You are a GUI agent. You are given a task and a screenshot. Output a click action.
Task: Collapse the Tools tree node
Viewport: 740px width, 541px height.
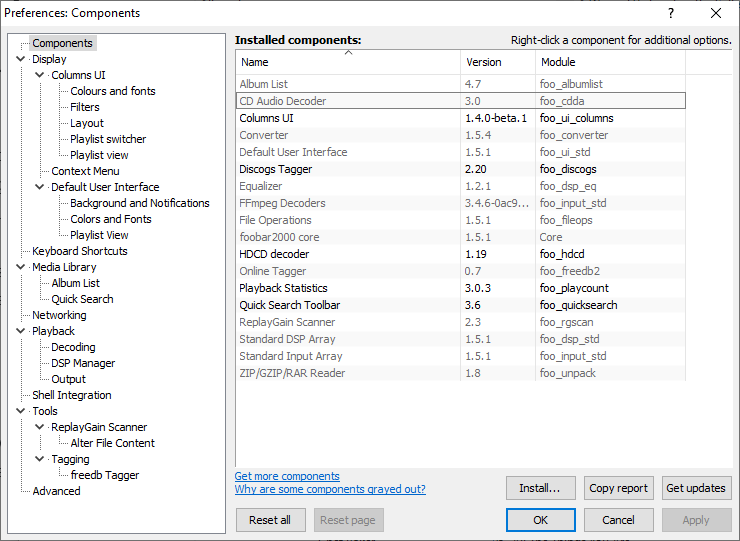click(x=20, y=411)
